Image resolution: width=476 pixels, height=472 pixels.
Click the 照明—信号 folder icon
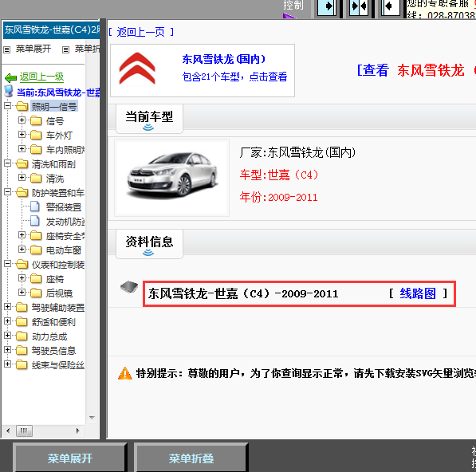coord(22,106)
